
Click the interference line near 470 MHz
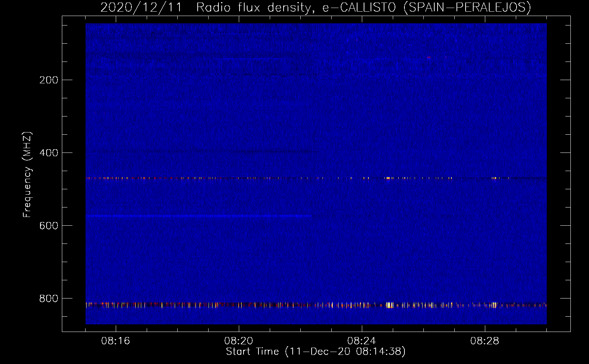click(x=316, y=178)
